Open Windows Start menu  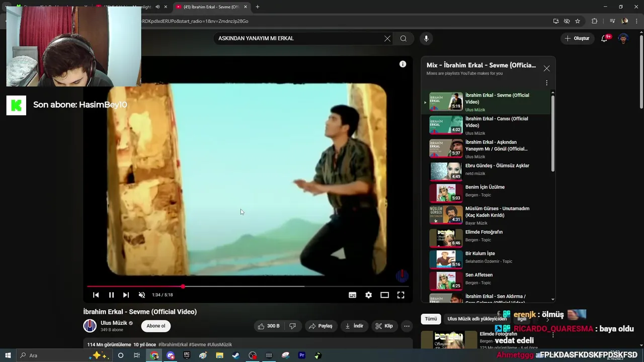click(8, 355)
